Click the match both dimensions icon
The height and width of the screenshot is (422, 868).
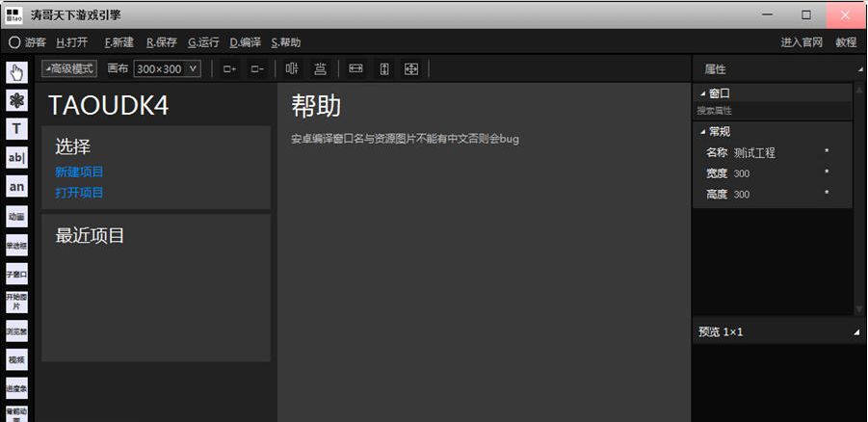pos(411,68)
